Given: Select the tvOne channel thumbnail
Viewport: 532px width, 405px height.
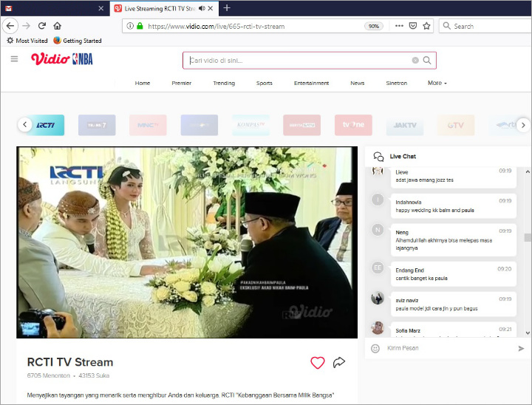Looking at the screenshot, I should tap(353, 125).
